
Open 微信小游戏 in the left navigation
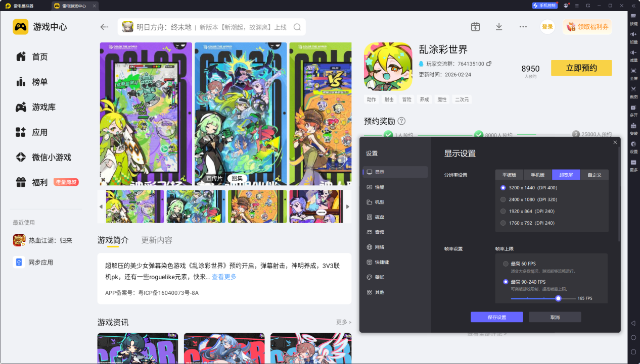43,158
